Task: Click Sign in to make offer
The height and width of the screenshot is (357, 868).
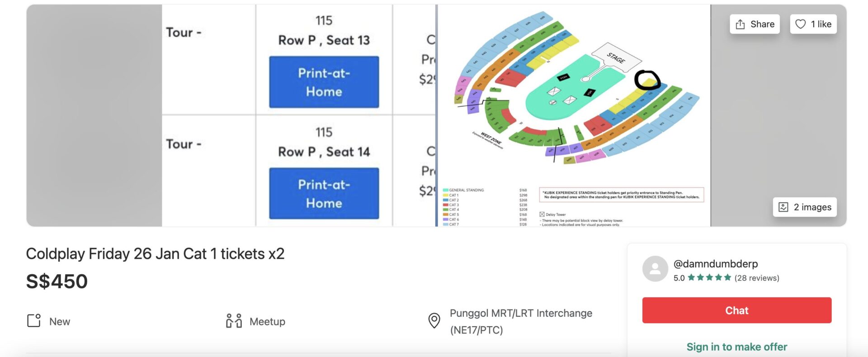Action: pyautogui.click(x=736, y=347)
